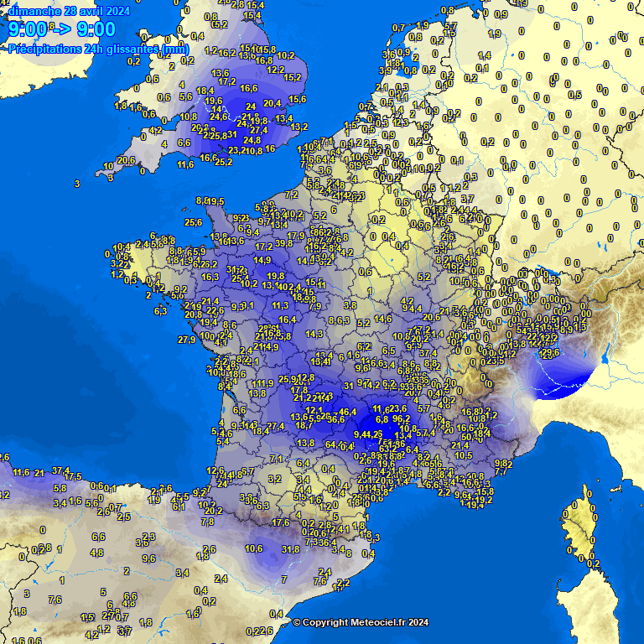Select the 39,8 reading in northwest France

click(x=284, y=243)
